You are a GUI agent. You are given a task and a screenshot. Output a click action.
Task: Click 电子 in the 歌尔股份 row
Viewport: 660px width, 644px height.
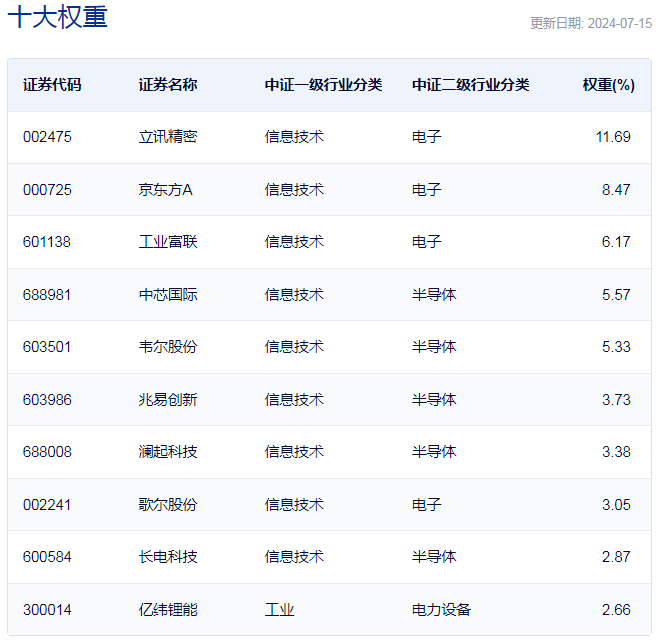coord(426,505)
